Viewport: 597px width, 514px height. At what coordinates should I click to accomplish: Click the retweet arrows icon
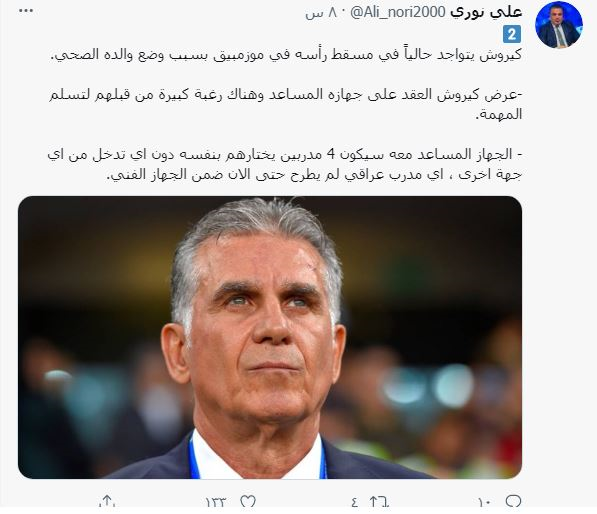379,501
